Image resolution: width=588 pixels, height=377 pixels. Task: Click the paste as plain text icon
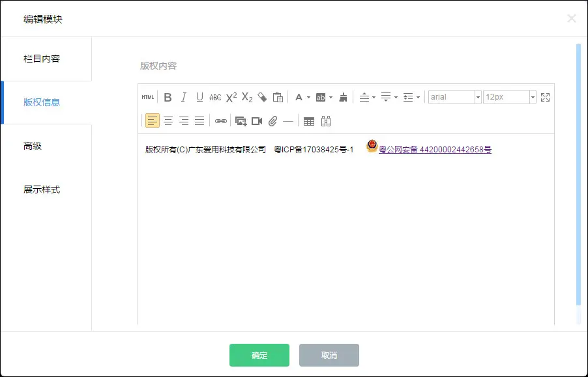[x=278, y=97]
